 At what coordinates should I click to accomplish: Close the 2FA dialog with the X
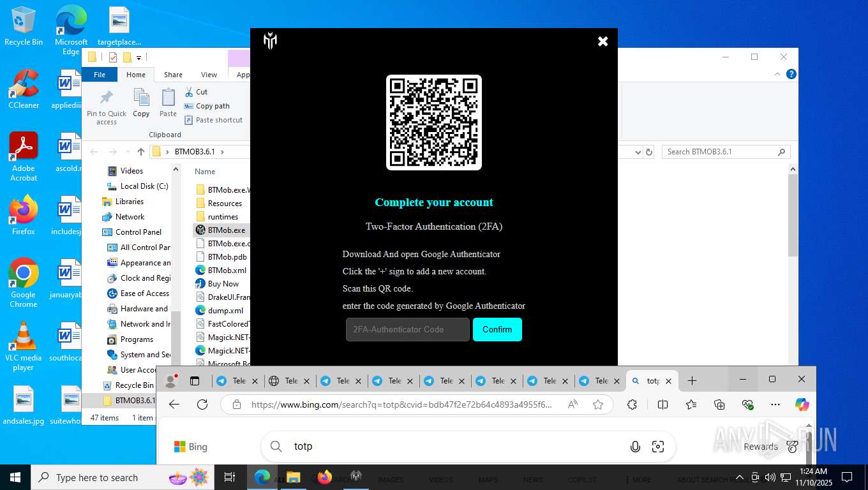click(x=602, y=41)
